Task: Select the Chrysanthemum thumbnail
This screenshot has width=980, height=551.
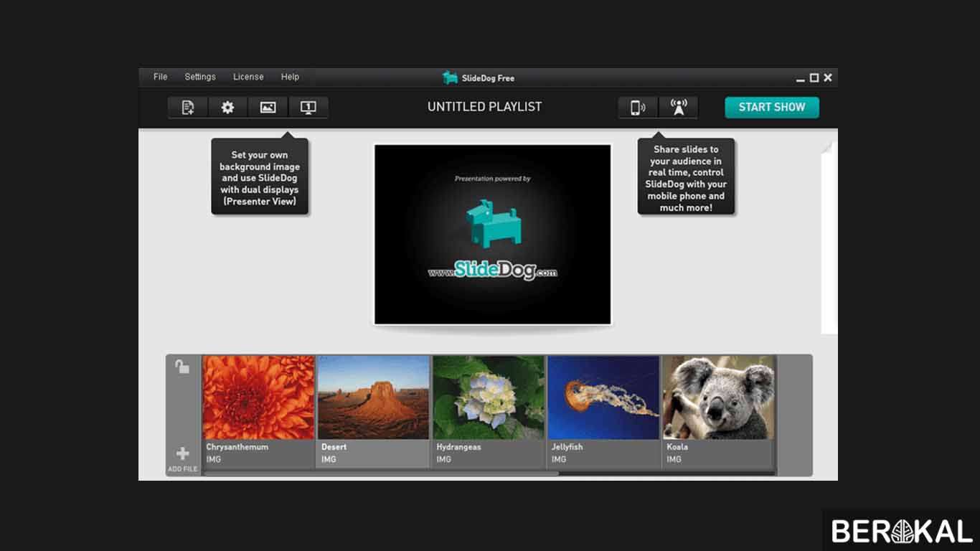Action: tap(258, 398)
